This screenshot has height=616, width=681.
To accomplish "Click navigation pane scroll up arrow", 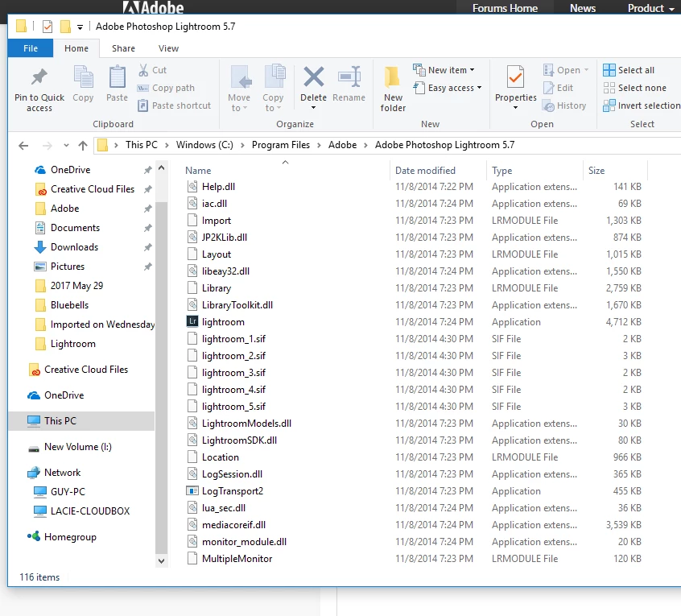I will [x=161, y=167].
